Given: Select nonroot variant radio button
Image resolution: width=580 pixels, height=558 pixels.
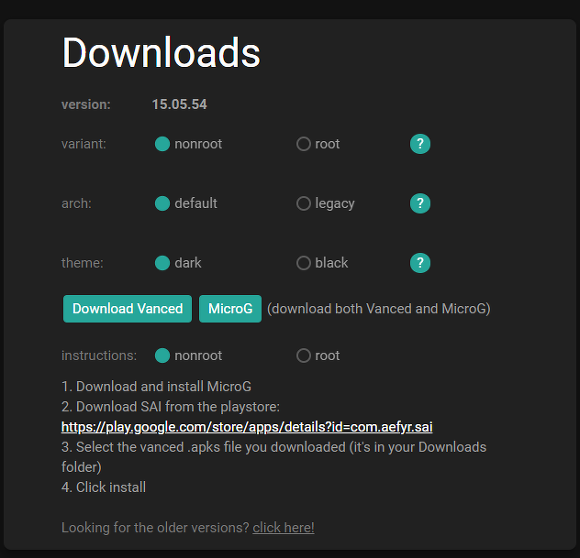Looking at the screenshot, I should click(162, 144).
